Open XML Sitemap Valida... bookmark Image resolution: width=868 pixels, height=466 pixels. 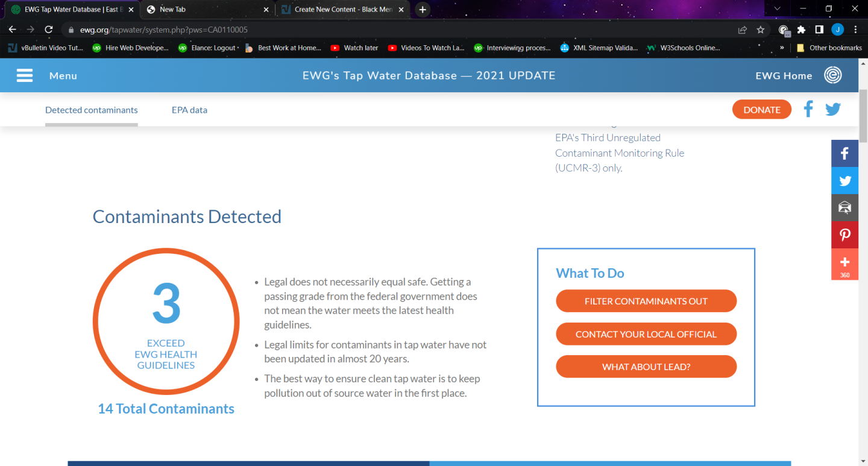(x=599, y=48)
